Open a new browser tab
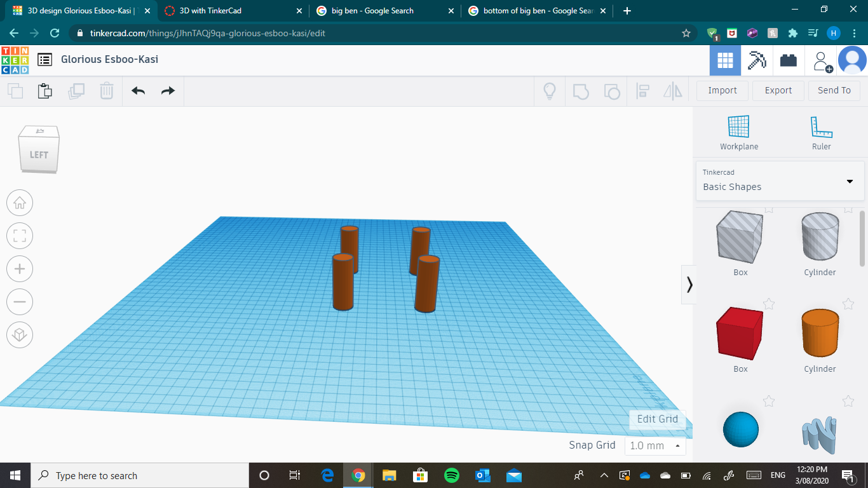The image size is (868, 488). tap(627, 11)
